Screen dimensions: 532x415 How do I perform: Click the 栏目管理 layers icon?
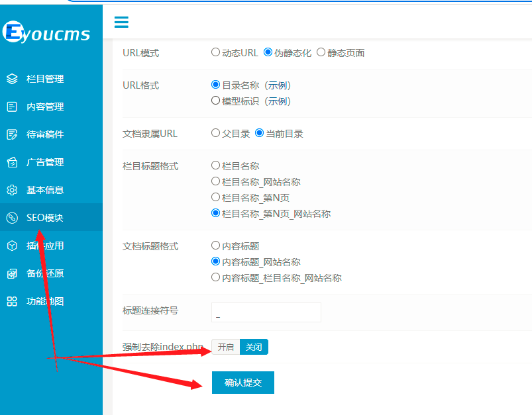(12, 79)
